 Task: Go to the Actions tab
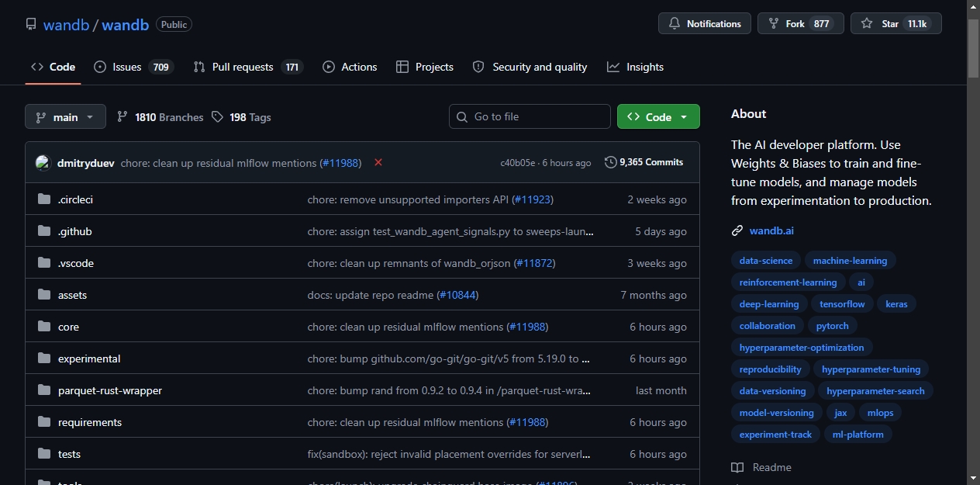point(350,67)
